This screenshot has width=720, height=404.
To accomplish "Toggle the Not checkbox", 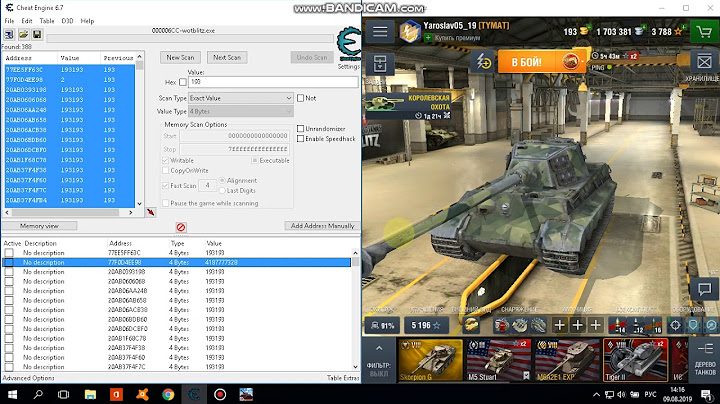I will click(x=300, y=98).
